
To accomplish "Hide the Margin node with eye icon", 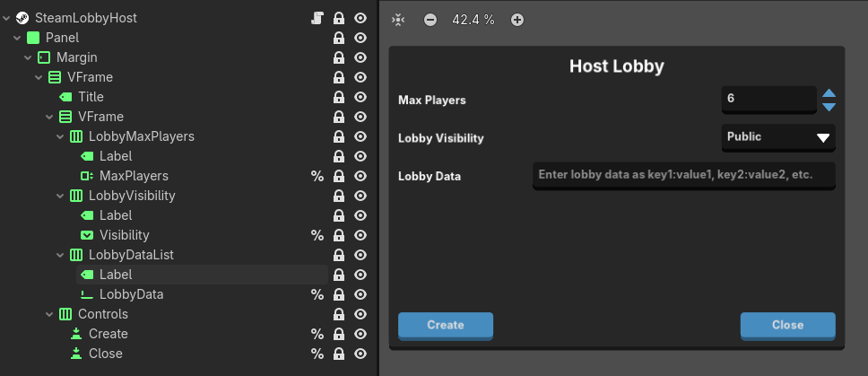I will [360, 57].
